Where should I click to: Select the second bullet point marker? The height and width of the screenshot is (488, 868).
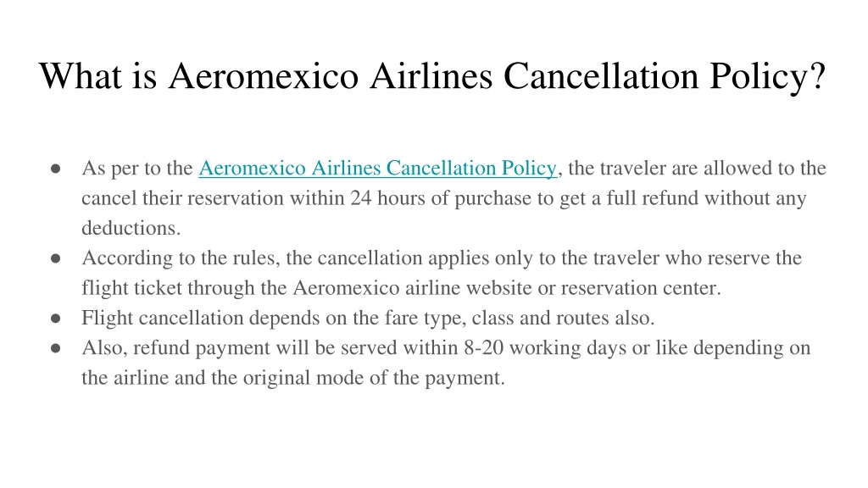coord(55,258)
